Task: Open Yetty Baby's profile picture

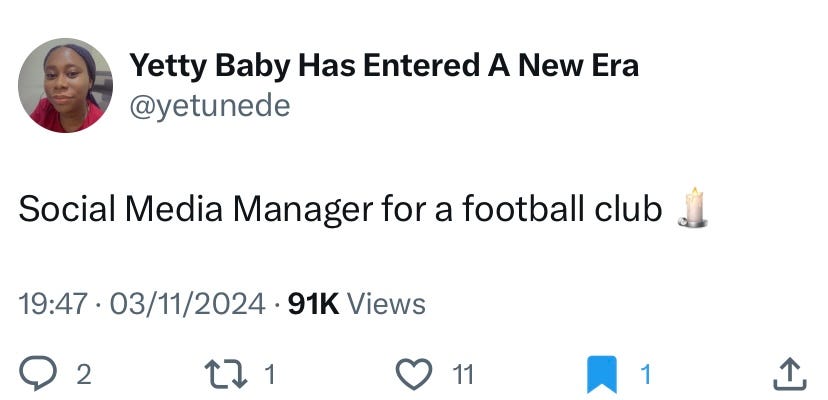Action: point(65,85)
